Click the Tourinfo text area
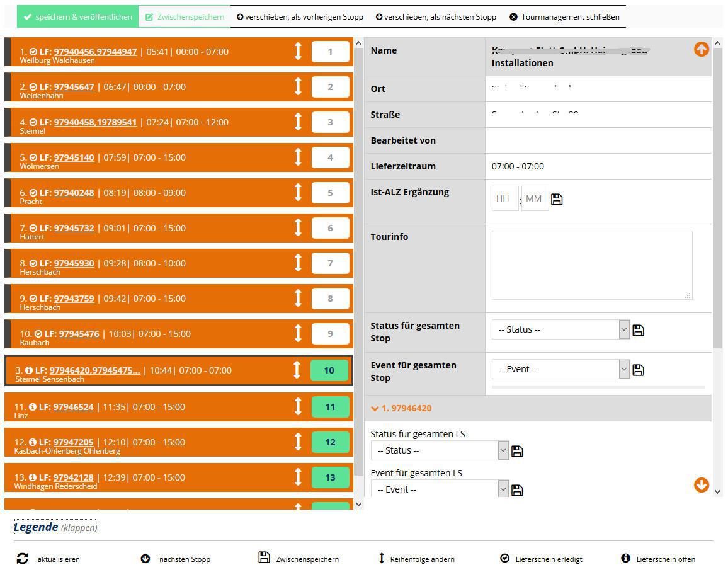The height and width of the screenshot is (577, 728). tap(592, 265)
